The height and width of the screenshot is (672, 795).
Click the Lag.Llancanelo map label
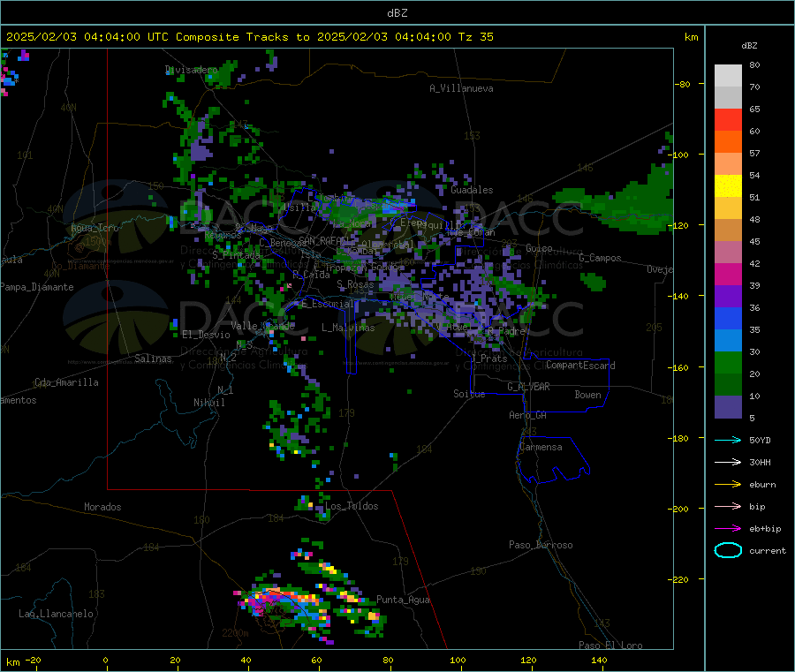[x=56, y=614]
